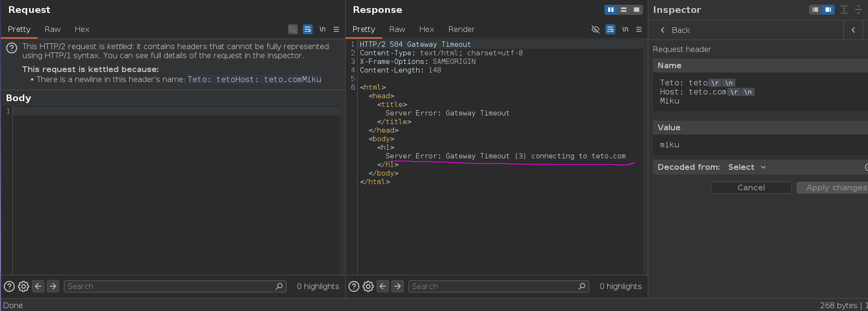Toggle hidden items eye icon in Response pane
Screen dimensions: 868x311
click(x=595, y=30)
